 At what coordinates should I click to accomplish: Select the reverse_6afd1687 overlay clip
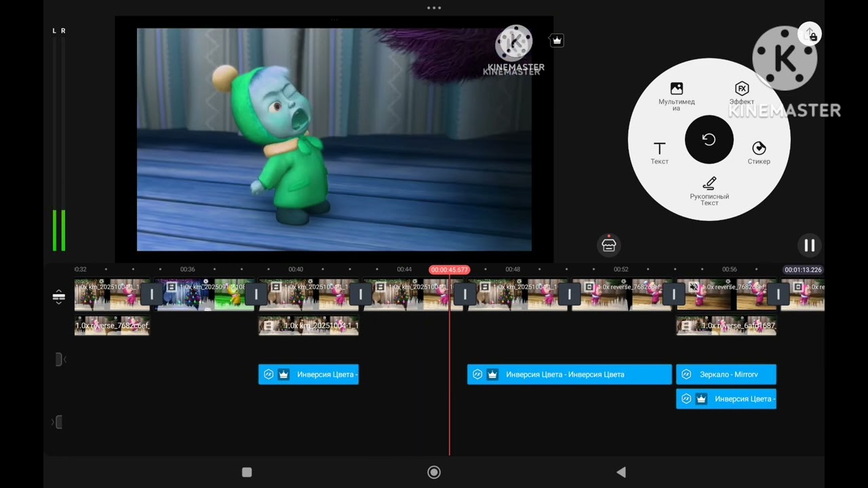(726, 326)
